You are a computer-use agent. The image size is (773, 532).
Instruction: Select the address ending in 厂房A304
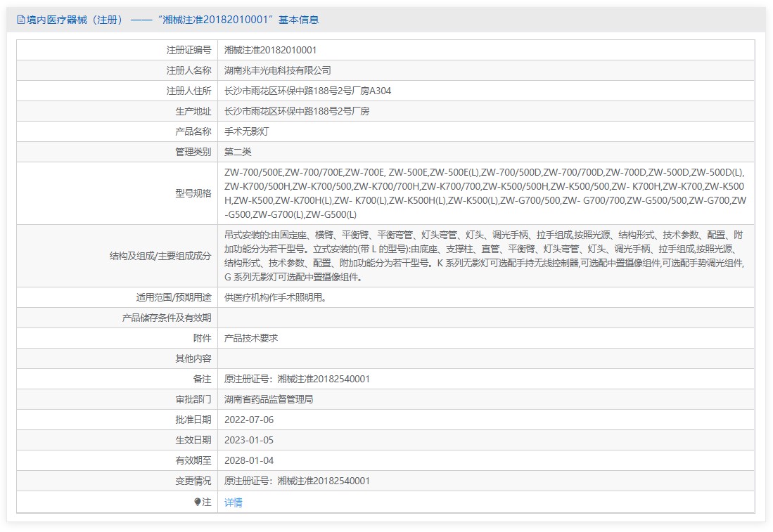tap(307, 91)
